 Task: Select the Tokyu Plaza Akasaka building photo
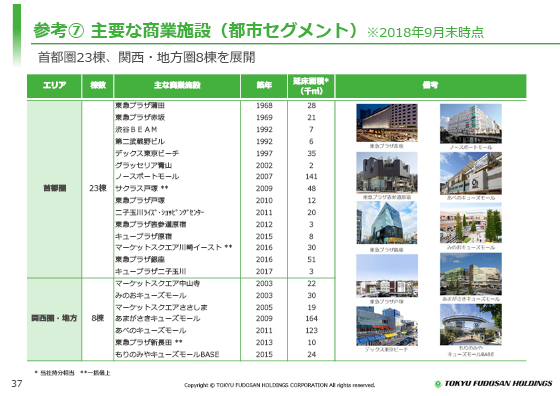[387, 123]
